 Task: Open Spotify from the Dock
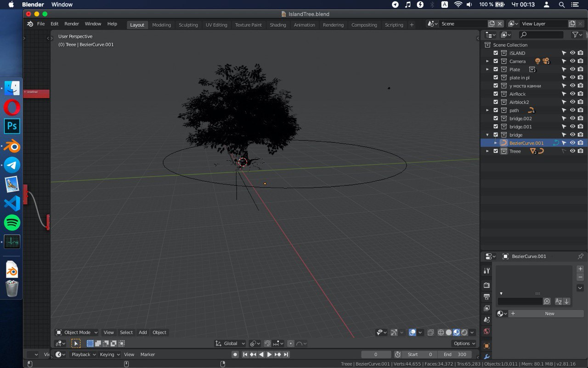point(12,223)
